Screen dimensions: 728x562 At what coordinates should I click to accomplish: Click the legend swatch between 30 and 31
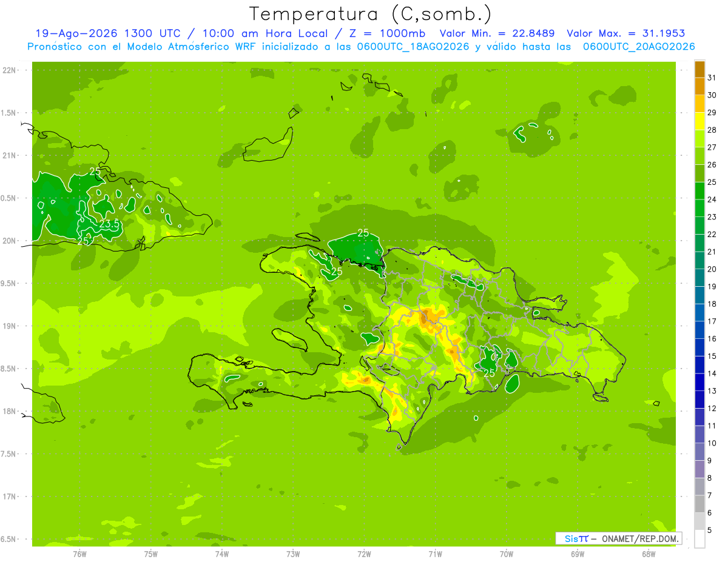[699, 87]
